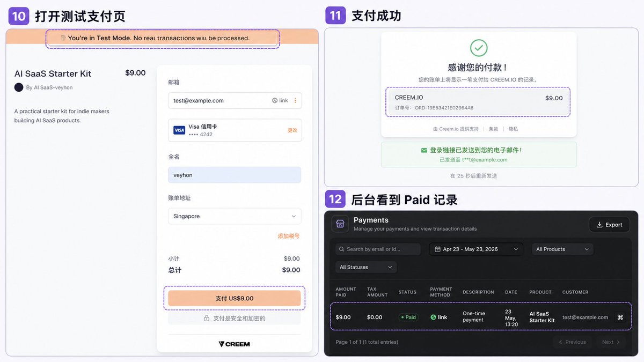Click the command icon at the end of the row
Screen dimensions: 644x362
pos(620,317)
